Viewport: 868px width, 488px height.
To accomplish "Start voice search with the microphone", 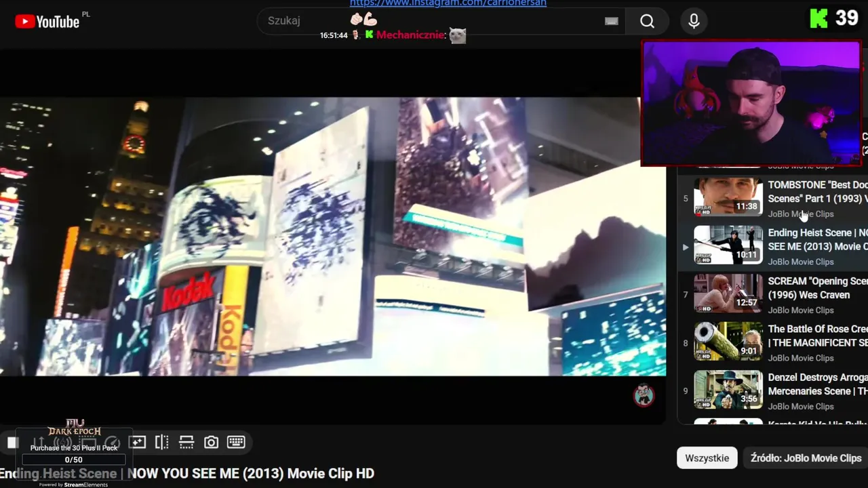I will pos(694,21).
